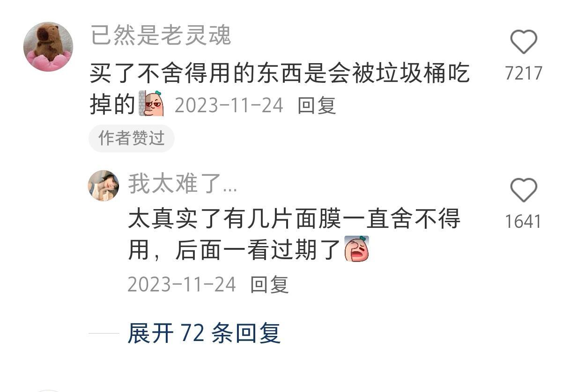Viewport: 562px width, 392px height.
Task: Tap the reply's 2023-11-24 timestamp
Action: (182, 284)
